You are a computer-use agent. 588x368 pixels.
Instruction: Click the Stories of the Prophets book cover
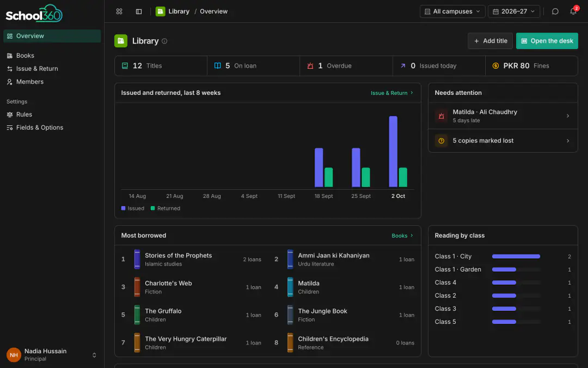(x=137, y=260)
